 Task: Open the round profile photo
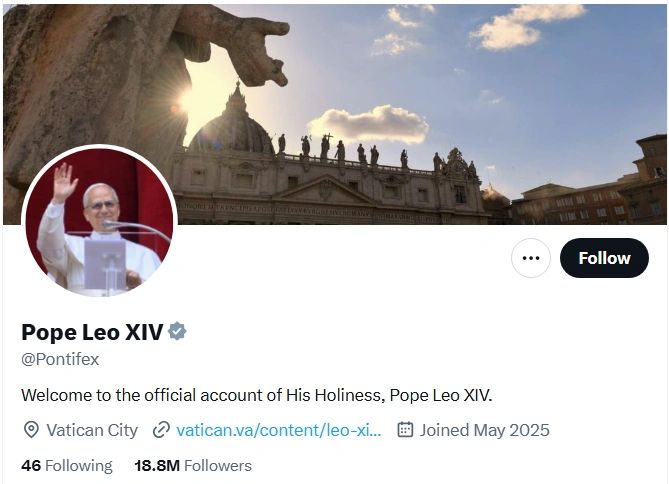coord(99,222)
